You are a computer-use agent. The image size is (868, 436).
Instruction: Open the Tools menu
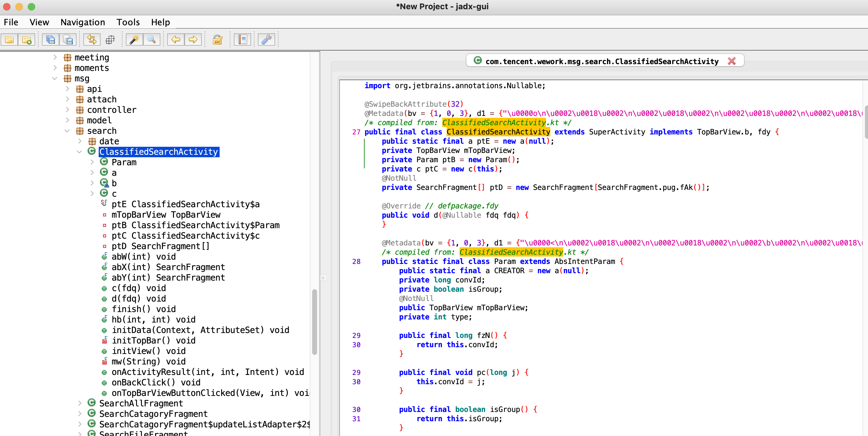[128, 22]
